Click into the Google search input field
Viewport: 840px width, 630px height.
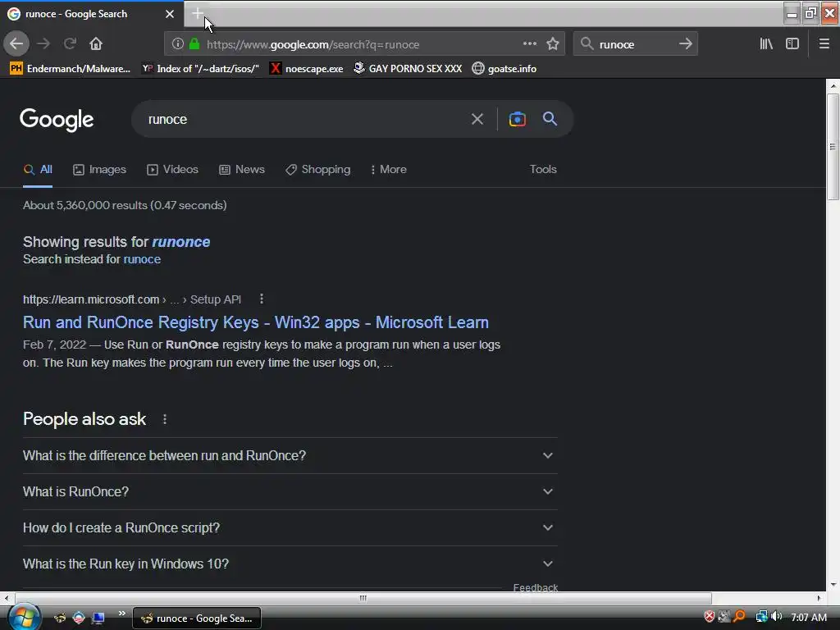point(305,119)
